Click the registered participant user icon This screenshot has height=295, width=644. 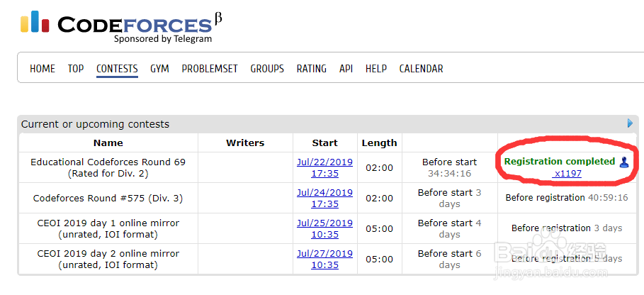coord(624,162)
